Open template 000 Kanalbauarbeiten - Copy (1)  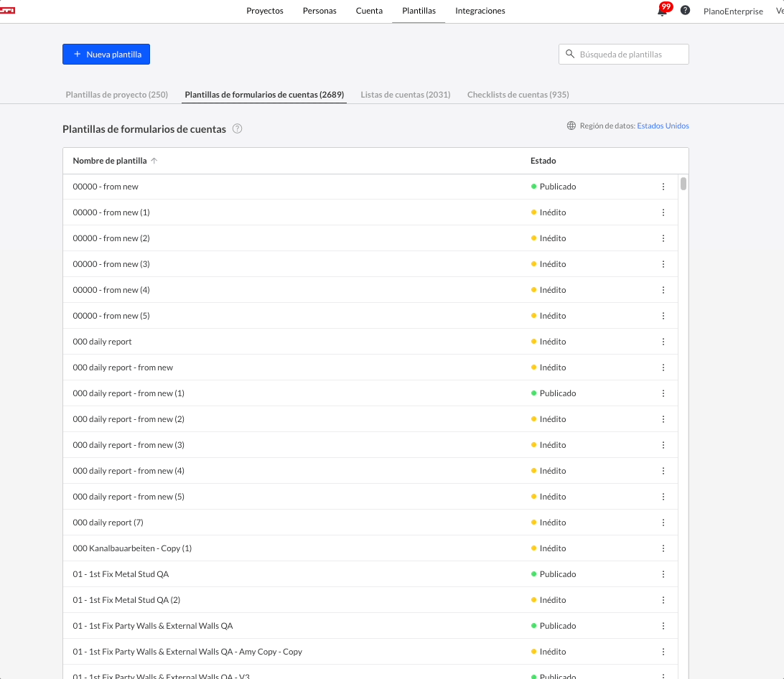(x=132, y=548)
